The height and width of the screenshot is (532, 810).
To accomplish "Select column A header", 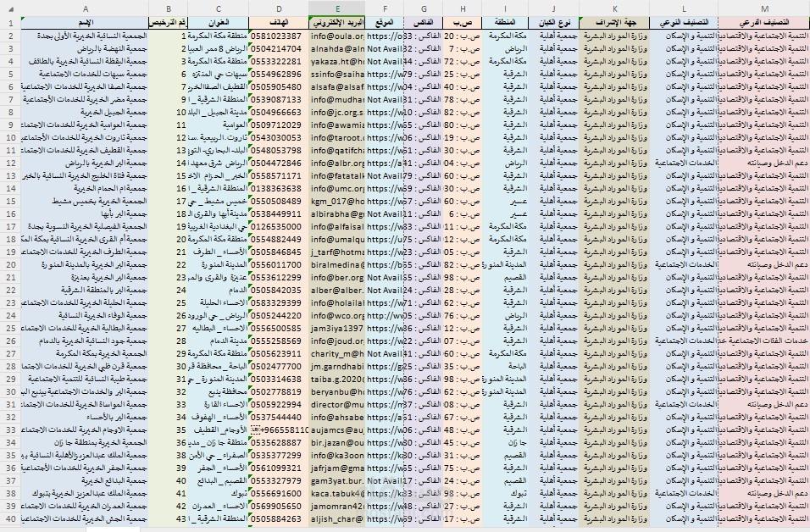I will tap(85, 8).
